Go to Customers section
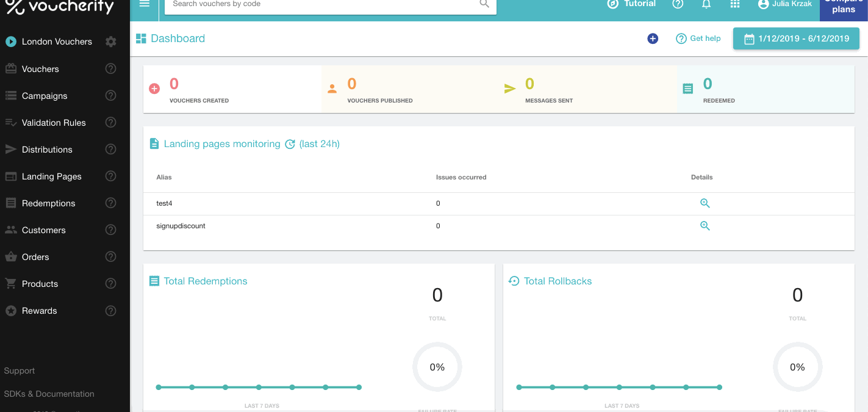This screenshot has width=868, height=412. coord(43,230)
